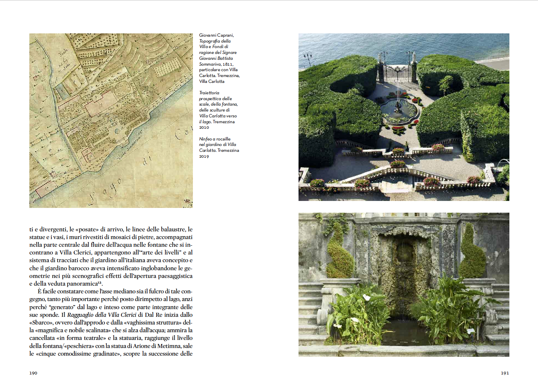
Task: Click the quoted term "«Sbarco»"
Action: (x=41, y=323)
